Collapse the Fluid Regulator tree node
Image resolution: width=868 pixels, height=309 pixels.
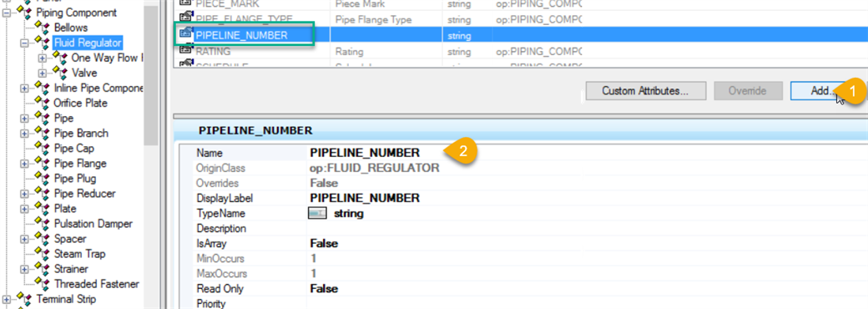[x=25, y=43]
